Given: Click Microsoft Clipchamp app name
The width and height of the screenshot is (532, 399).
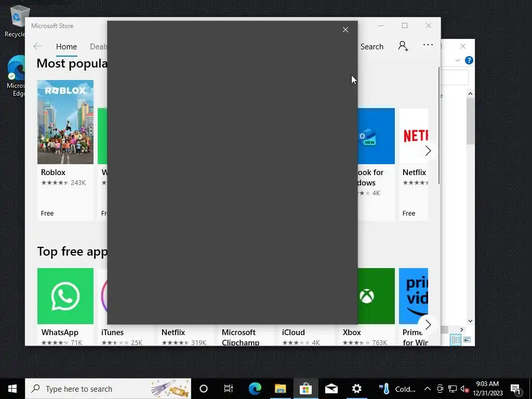Looking at the screenshot, I should 241,337.
